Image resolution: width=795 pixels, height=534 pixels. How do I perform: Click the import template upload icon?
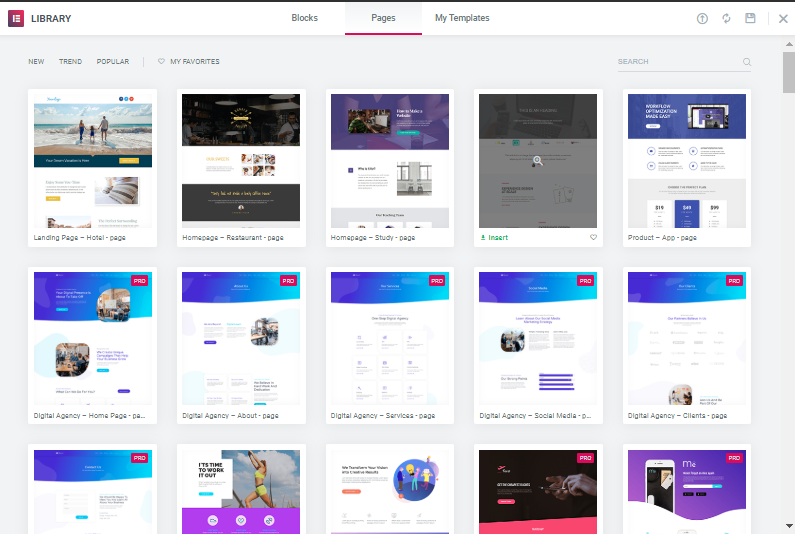click(702, 19)
